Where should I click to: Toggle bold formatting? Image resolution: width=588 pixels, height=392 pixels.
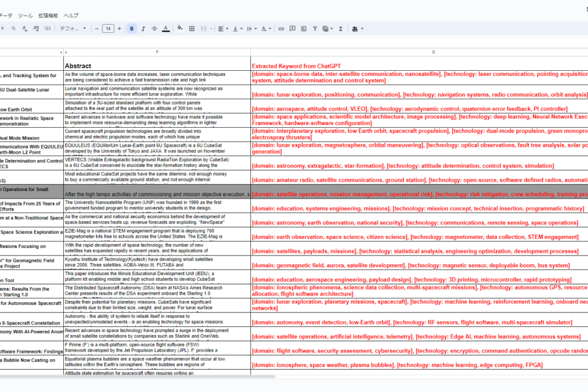[x=132, y=28]
